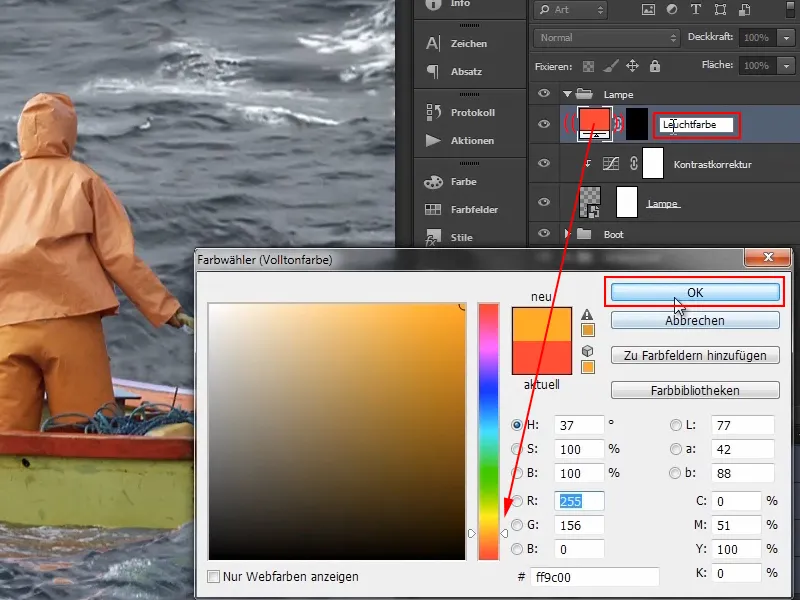Click the gamut warning triangle icon
The height and width of the screenshot is (600, 800).
pos(587,314)
